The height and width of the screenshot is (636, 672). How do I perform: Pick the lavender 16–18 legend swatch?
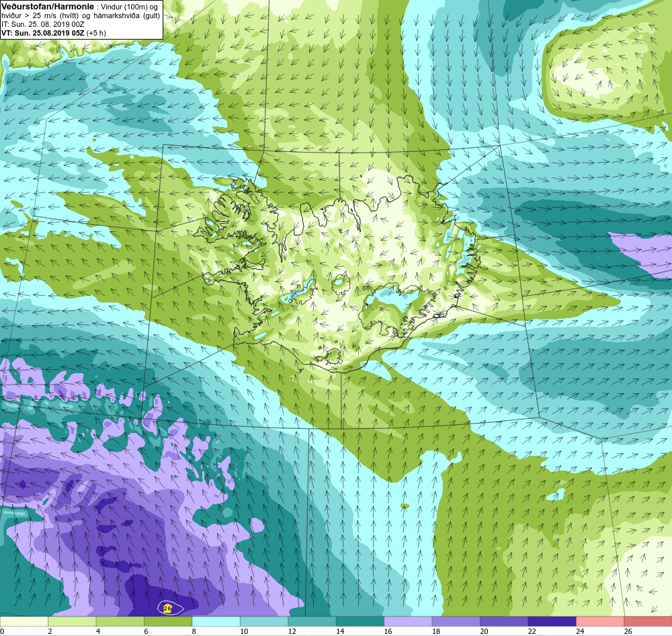point(408,621)
